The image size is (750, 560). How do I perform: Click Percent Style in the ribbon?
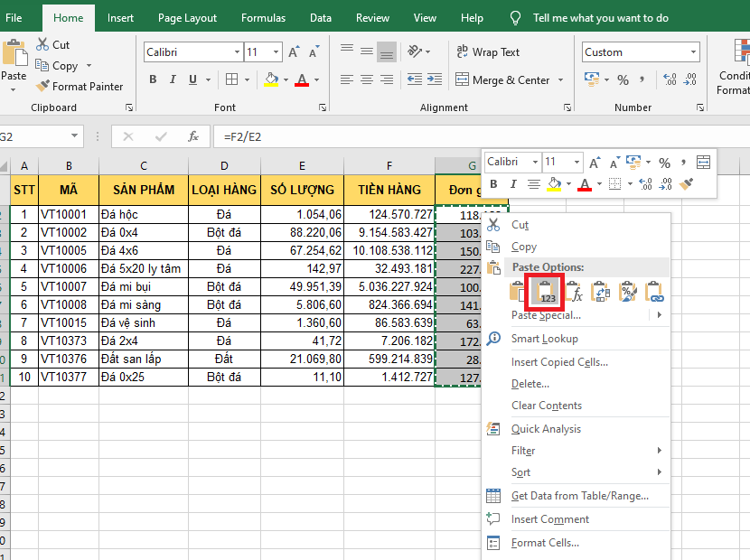(623, 80)
